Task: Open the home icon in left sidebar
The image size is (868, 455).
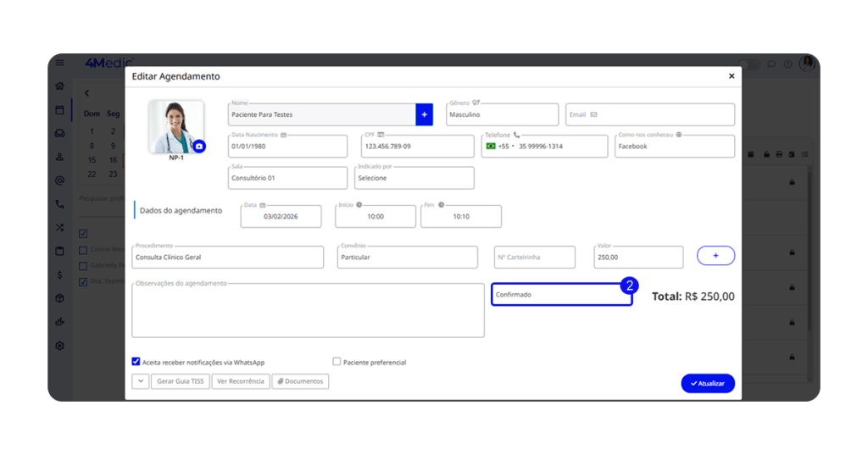Action: pyautogui.click(x=59, y=86)
